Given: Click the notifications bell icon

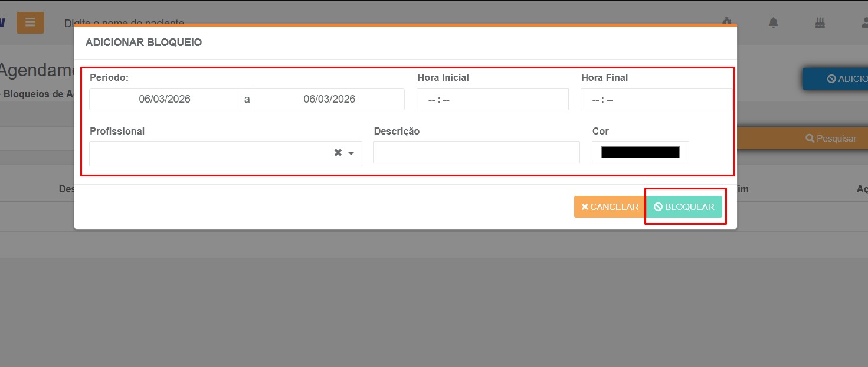Looking at the screenshot, I should pyautogui.click(x=773, y=22).
